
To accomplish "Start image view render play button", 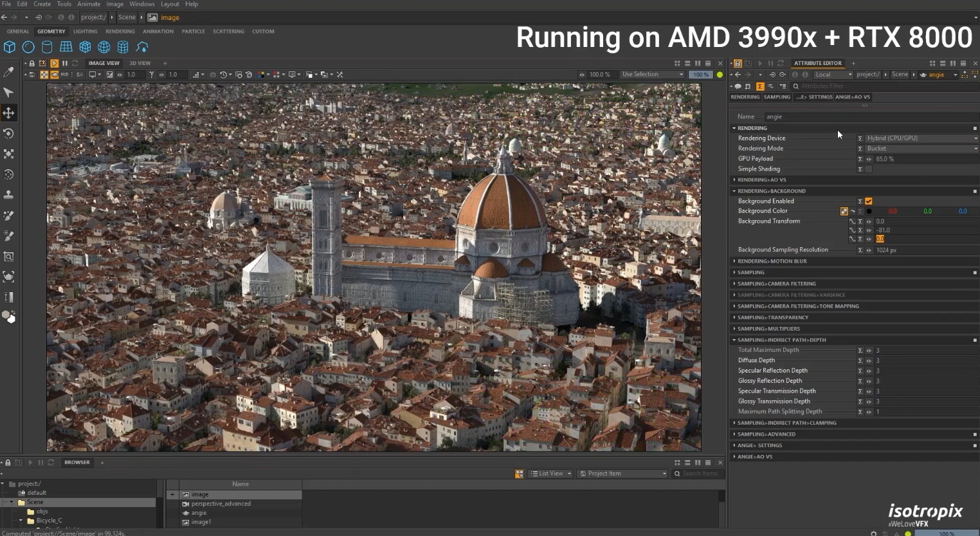I will tap(54, 64).
